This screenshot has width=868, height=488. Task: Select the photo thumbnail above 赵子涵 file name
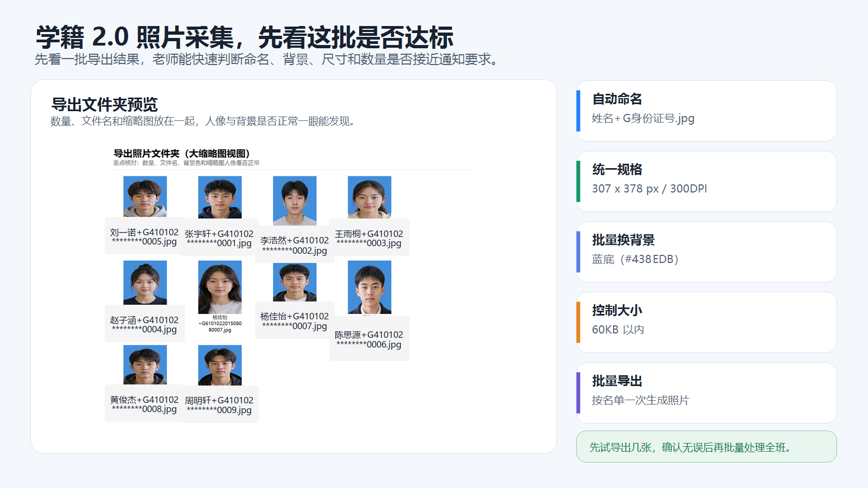tap(145, 282)
